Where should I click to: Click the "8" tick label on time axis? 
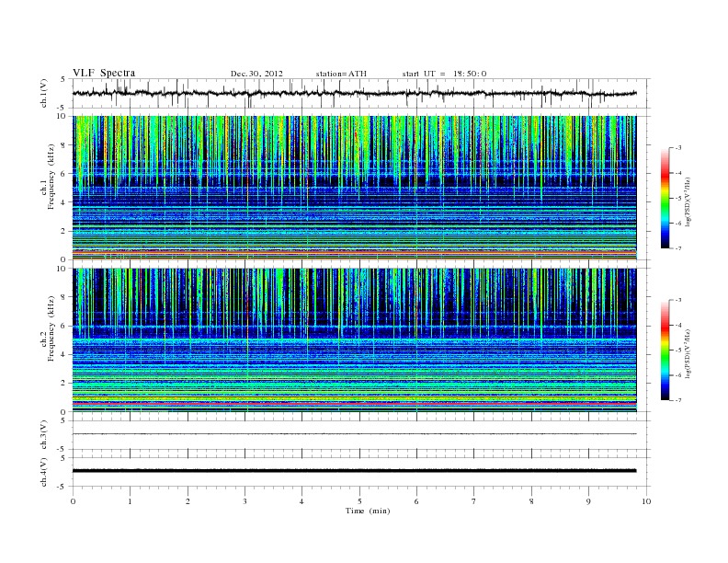tap(531, 501)
